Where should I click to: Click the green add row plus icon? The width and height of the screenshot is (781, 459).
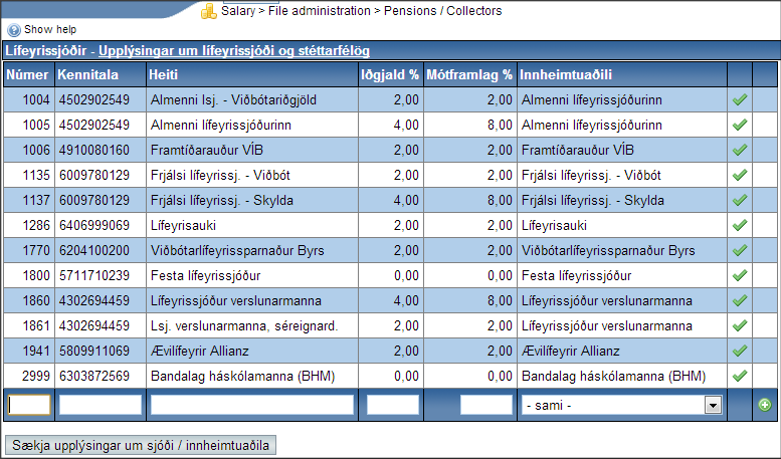pos(765,405)
